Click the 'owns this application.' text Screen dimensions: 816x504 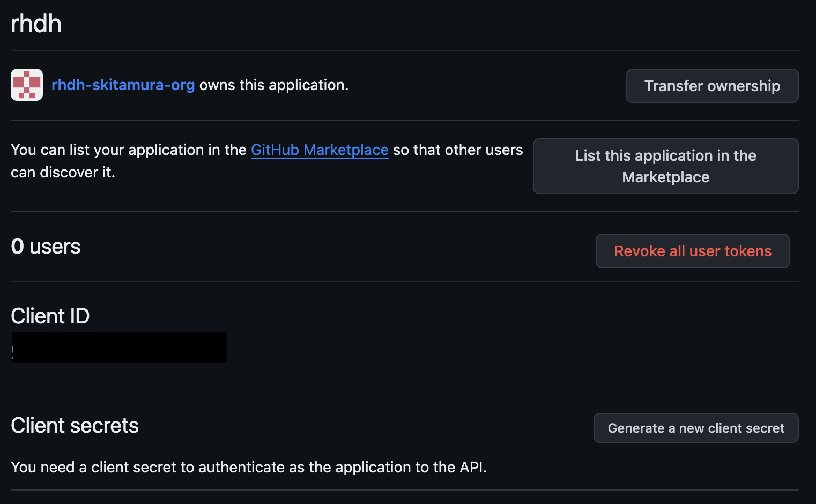coord(274,85)
